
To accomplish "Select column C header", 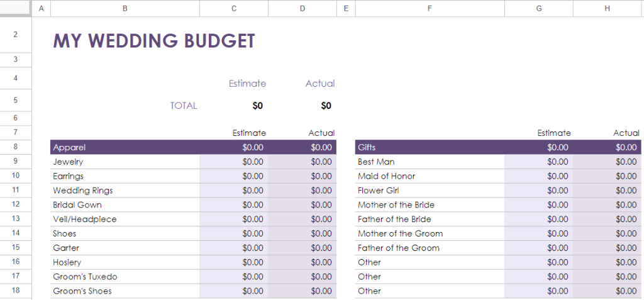I will [234, 8].
